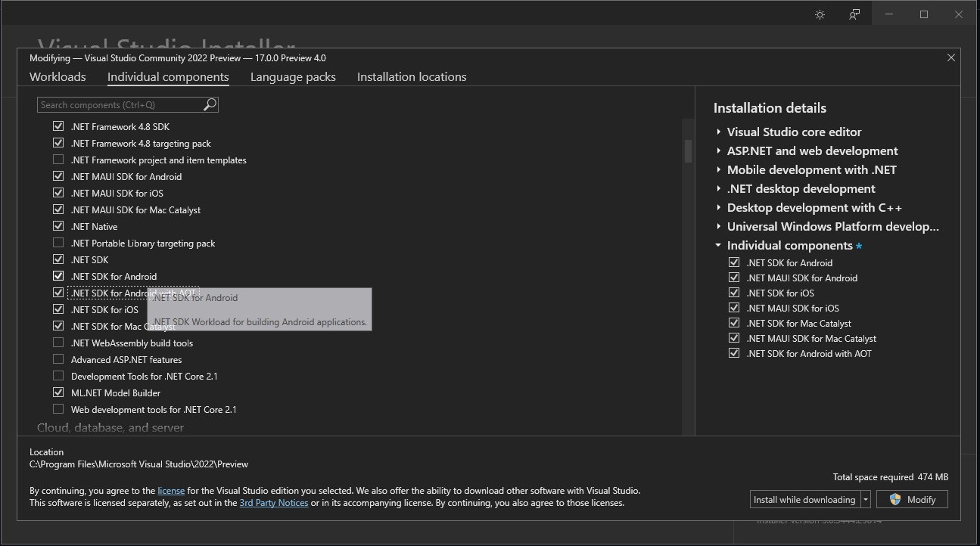Disable .NET SDK for iOS component
This screenshot has width=980, height=546.
[x=58, y=309]
